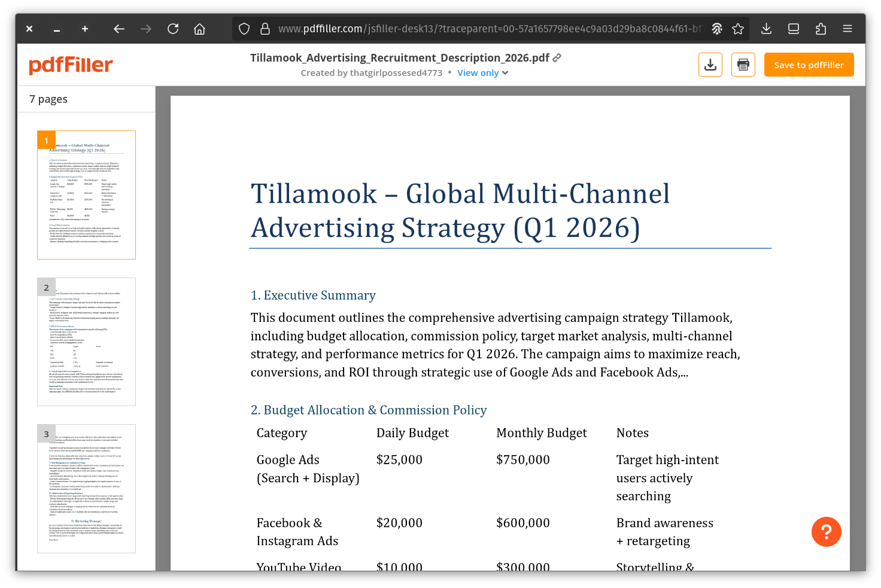Click the '$600,000' monthly budget value
881x588 pixels.
(523, 523)
